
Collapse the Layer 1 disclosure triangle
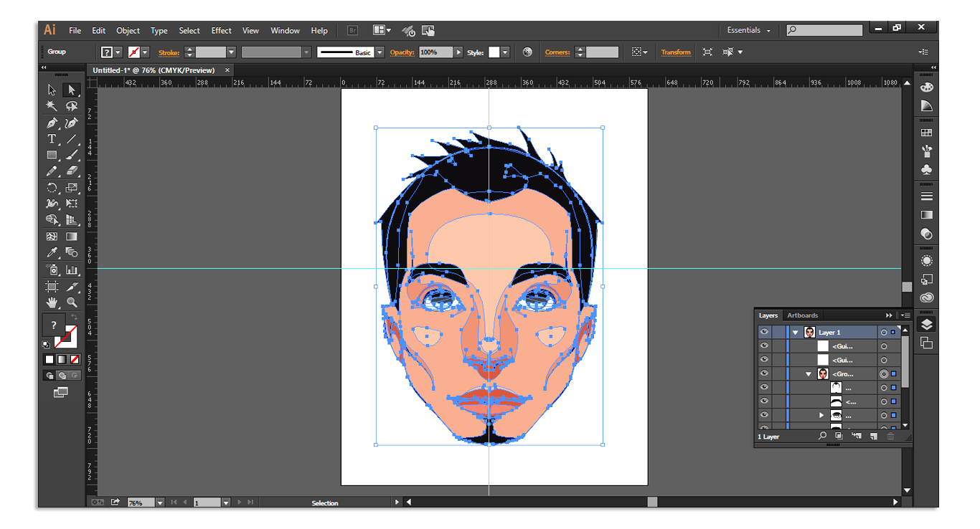pos(795,333)
